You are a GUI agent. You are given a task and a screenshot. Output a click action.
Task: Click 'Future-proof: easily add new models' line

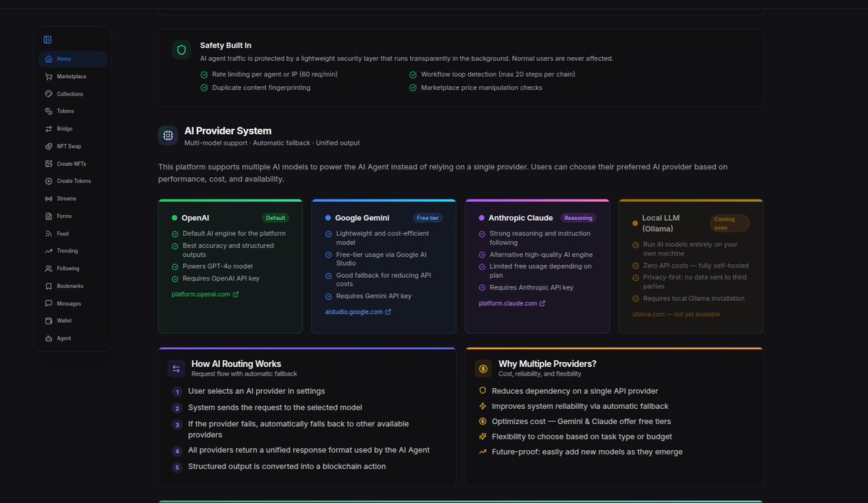pyautogui.click(x=587, y=452)
